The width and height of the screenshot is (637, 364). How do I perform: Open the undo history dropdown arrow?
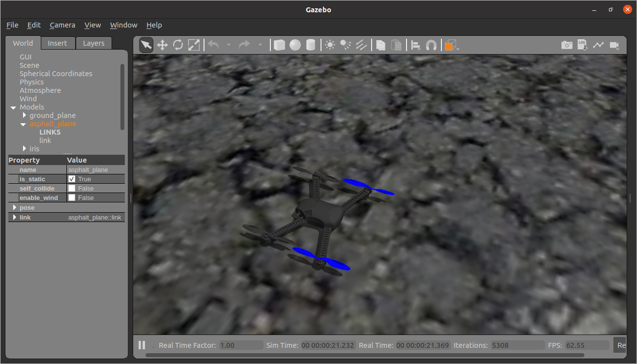(x=229, y=45)
